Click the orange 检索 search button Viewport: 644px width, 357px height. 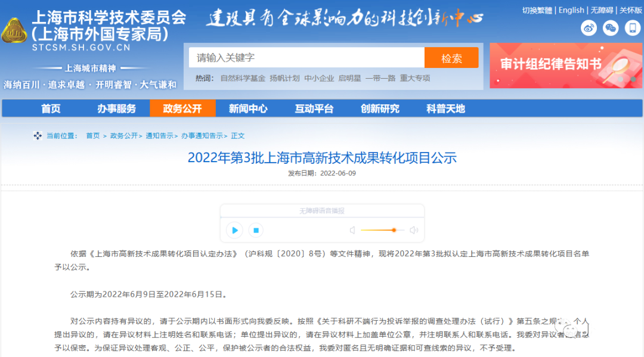[451, 58]
